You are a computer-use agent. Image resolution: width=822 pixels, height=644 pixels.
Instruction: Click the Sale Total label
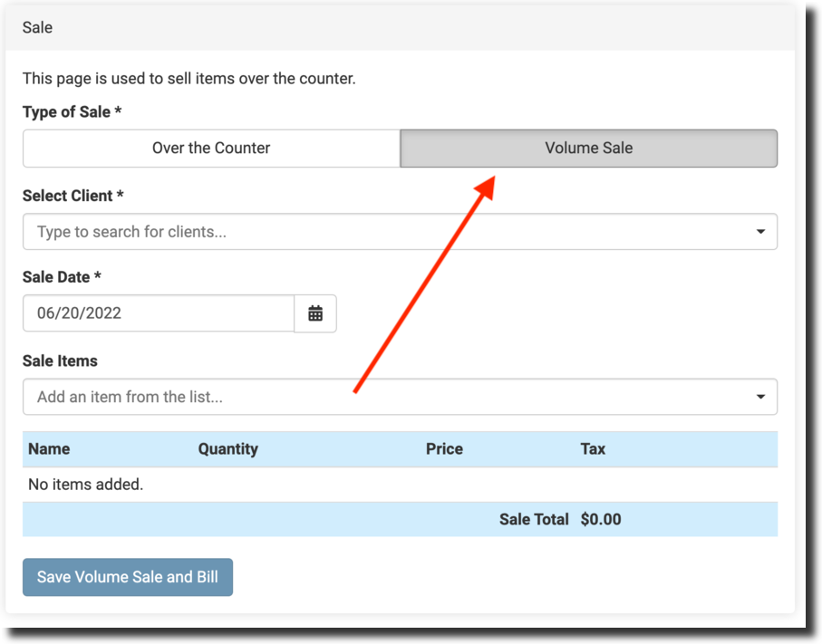534,520
